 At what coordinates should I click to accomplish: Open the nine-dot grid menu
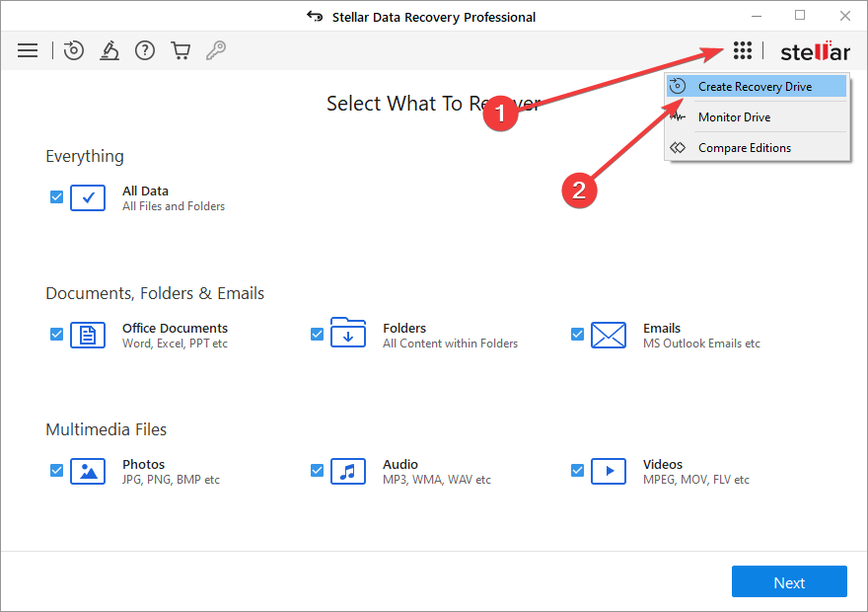click(743, 50)
